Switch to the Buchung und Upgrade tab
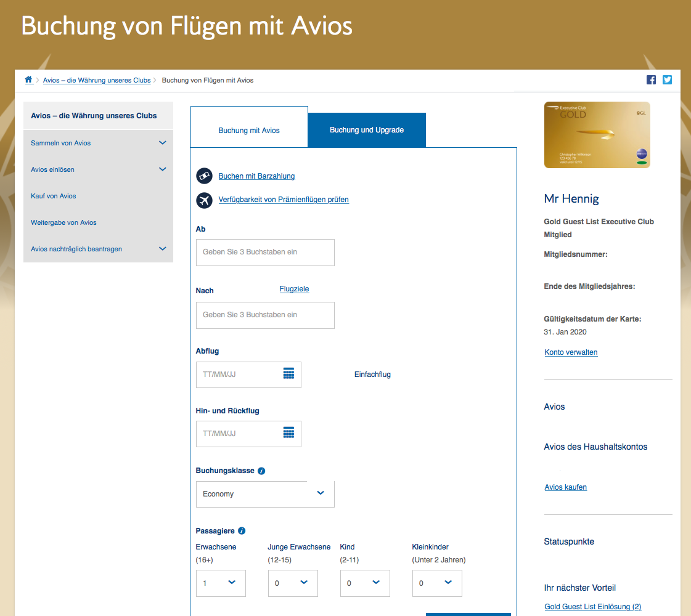 367,131
